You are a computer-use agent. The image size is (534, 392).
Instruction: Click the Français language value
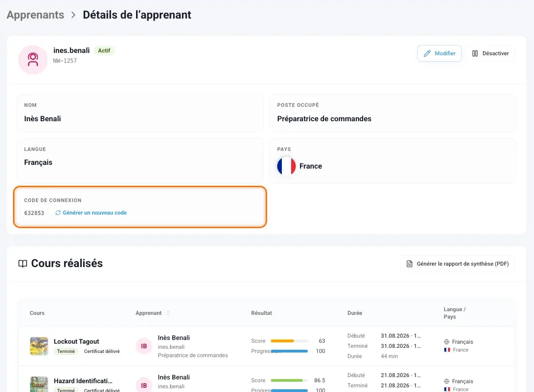(x=38, y=163)
